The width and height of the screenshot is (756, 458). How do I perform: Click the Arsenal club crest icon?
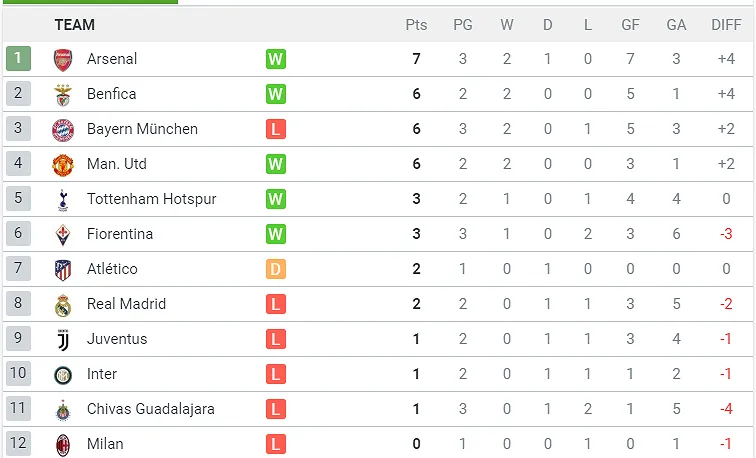[x=63, y=59]
